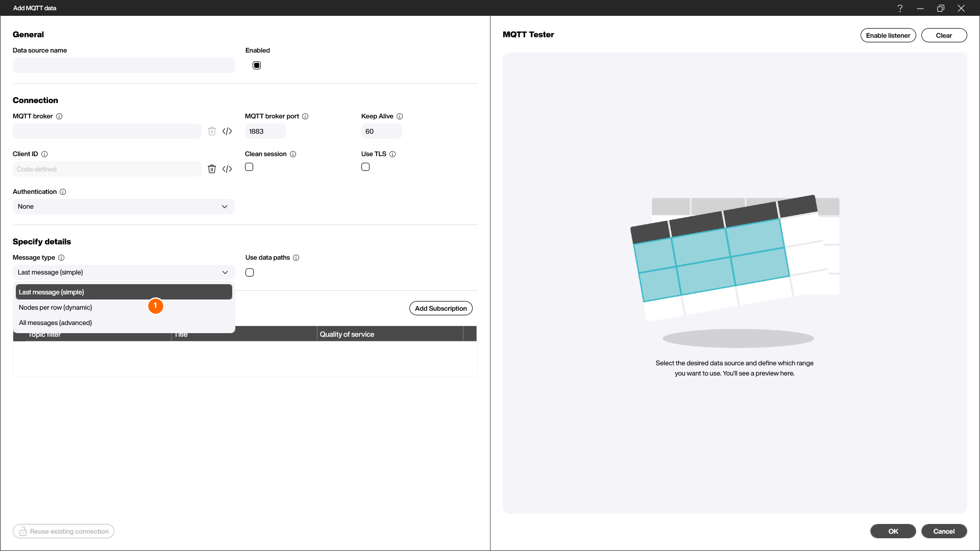Toggle the Enabled checkbox

point(257,65)
